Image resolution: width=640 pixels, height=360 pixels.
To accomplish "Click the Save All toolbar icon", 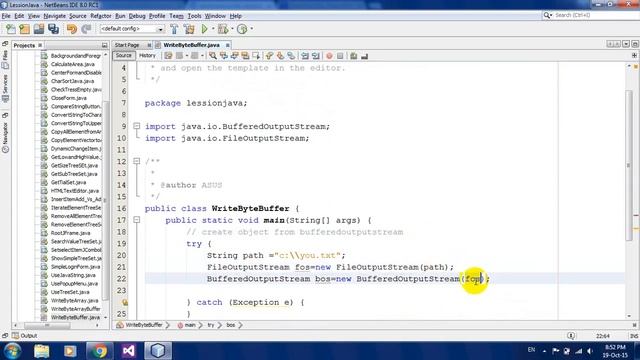I will [x=53, y=29].
